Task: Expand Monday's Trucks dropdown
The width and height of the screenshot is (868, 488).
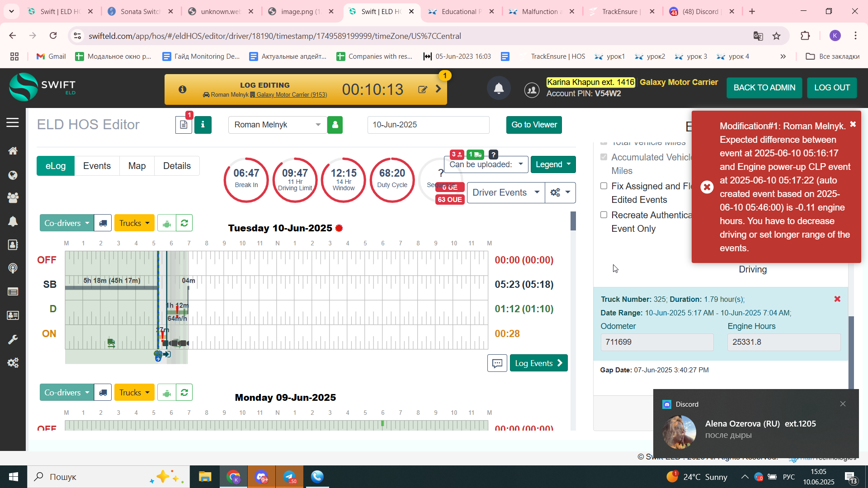Action: pos(134,393)
